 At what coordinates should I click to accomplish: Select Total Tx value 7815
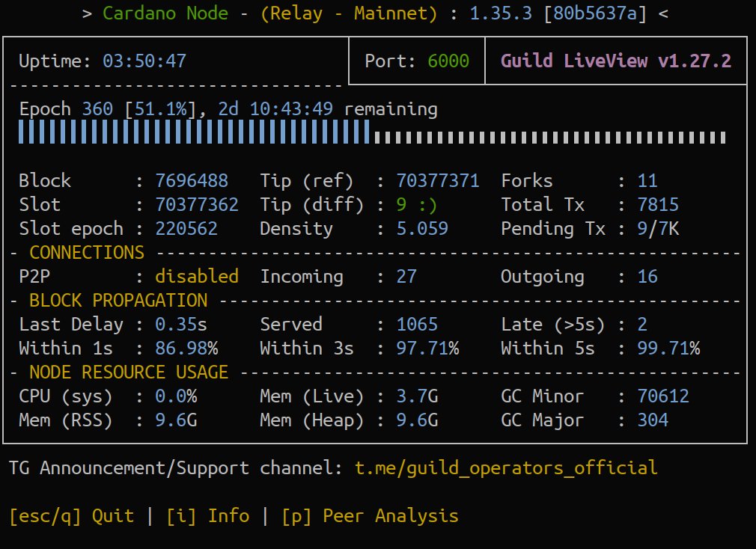[x=658, y=205]
